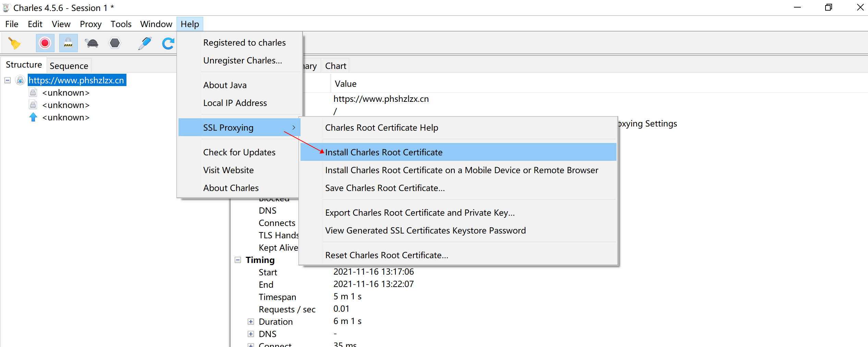Image resolution: width=868 pixels, height=347 pixels.
Task: Click the start time 2021-11-16 13:17:06
Action: [374, 272]
